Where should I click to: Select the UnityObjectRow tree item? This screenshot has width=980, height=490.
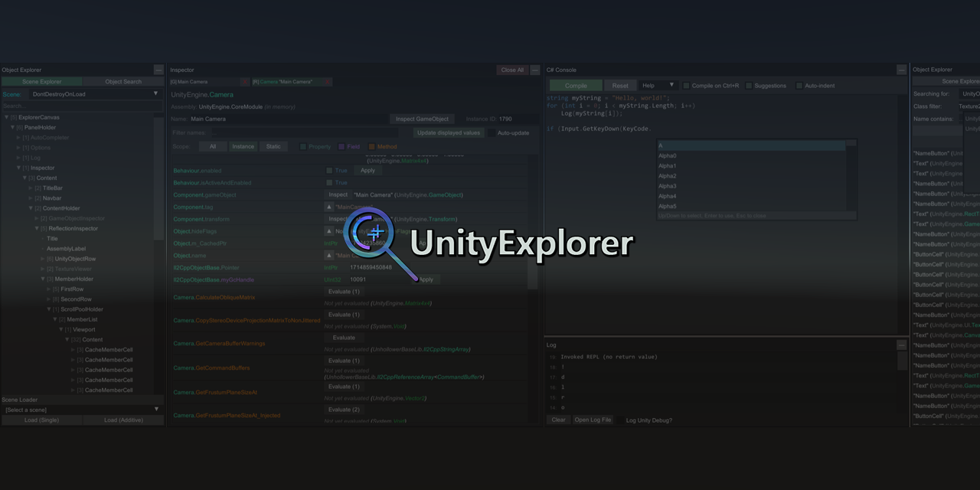(x=75, y=259)
